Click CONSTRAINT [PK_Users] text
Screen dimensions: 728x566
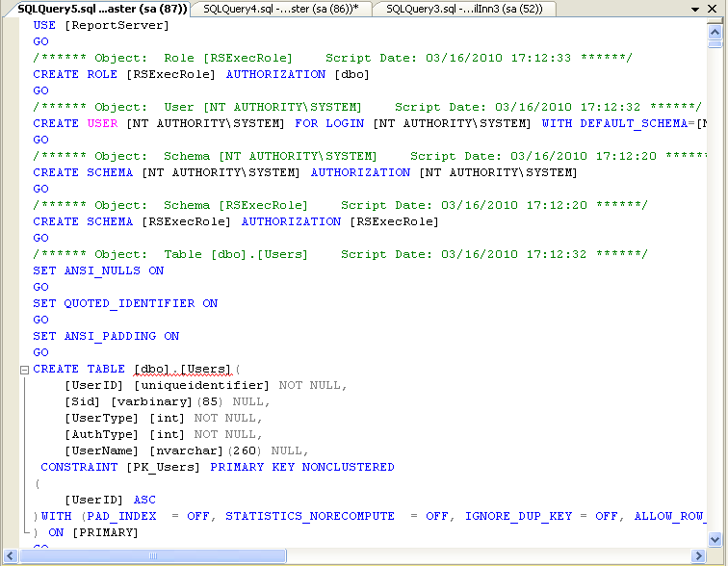[x=120, y=467]
